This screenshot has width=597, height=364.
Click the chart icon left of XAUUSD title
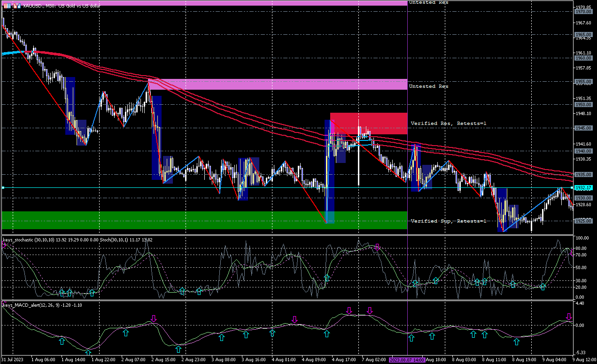pyautogui.click(x=16, y=6)
